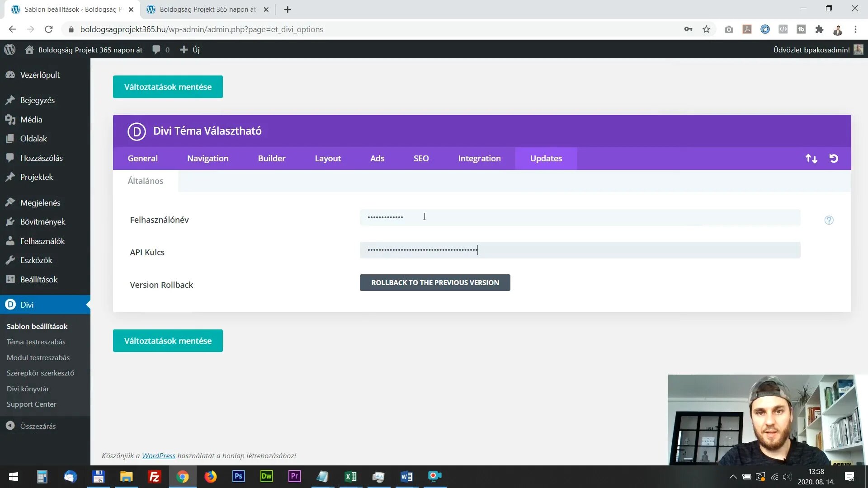The height and width of the screenshot is (488, 868).
Task: Click browser back arrow
Action: coord(12,29)
